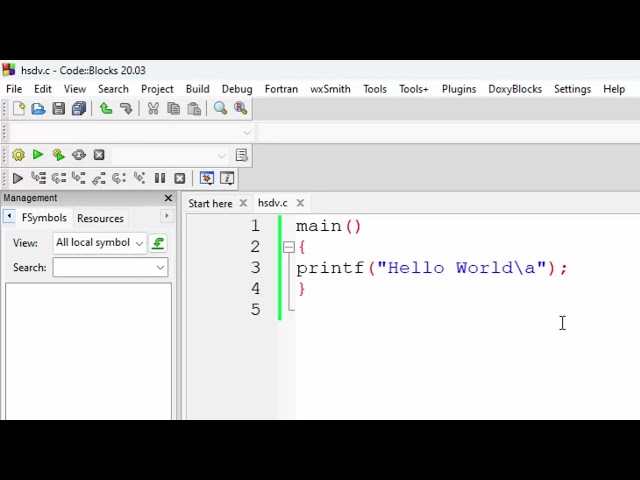Open the Help menu
Viewport: 640px width, 480px height.
pos(614,89)
